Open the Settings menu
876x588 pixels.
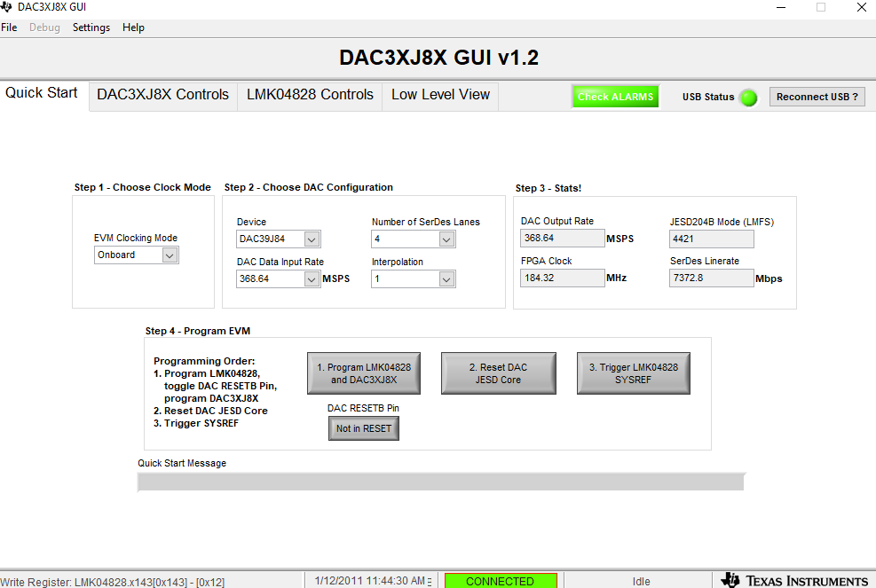click(91, 27)
